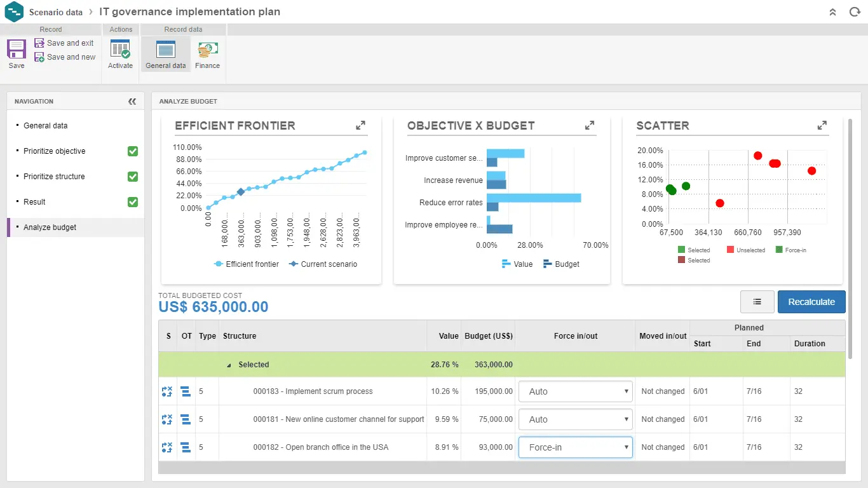Click the Activate scenario icon
The height and width of the screenshot is (488, 868).
(x=120, y=50)
